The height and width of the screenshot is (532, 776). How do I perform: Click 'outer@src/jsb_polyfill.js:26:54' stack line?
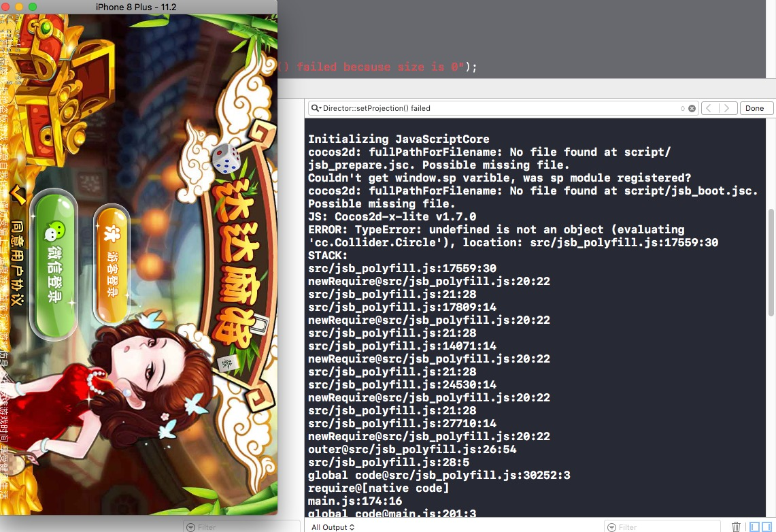[x=411, y=450]
